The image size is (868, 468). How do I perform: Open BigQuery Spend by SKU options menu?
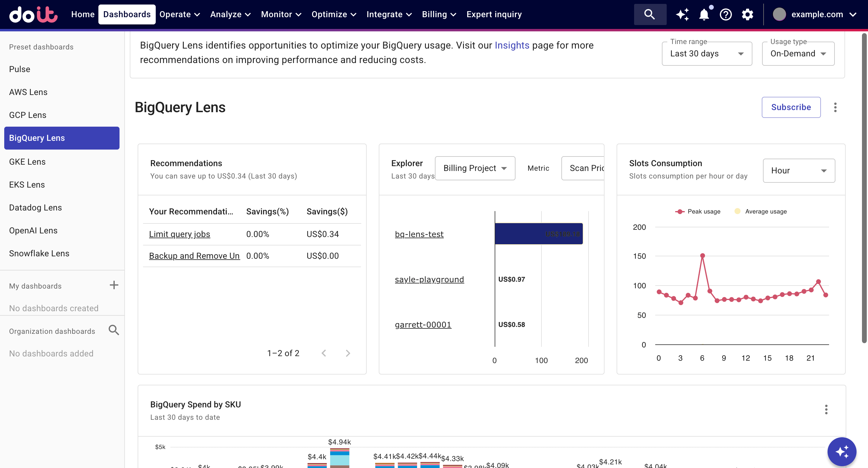tap(826, 410)
